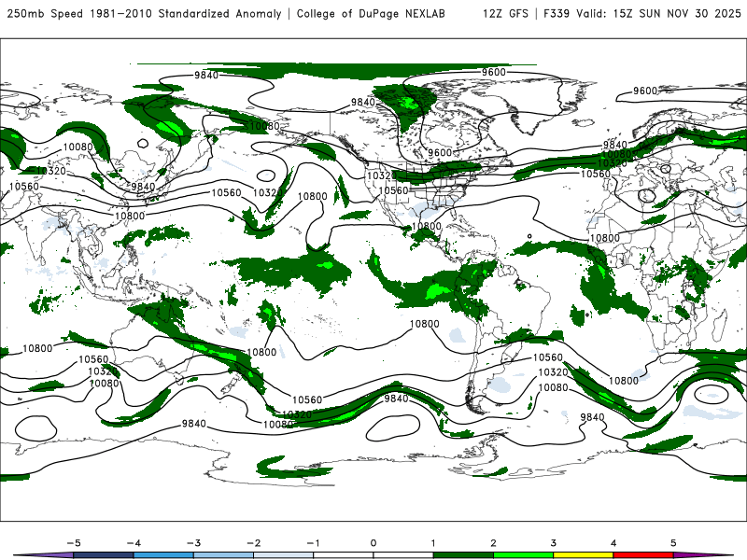Click the '9600' contour label over Hudson Bay

pyautogui.click(x=439, y=152)
